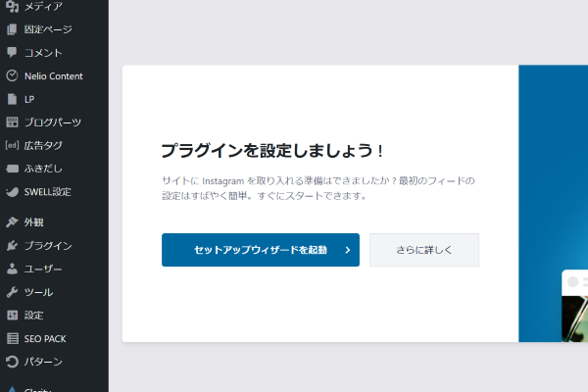
Task: Click the ユーザー person icon
Action: coord(12,269)
